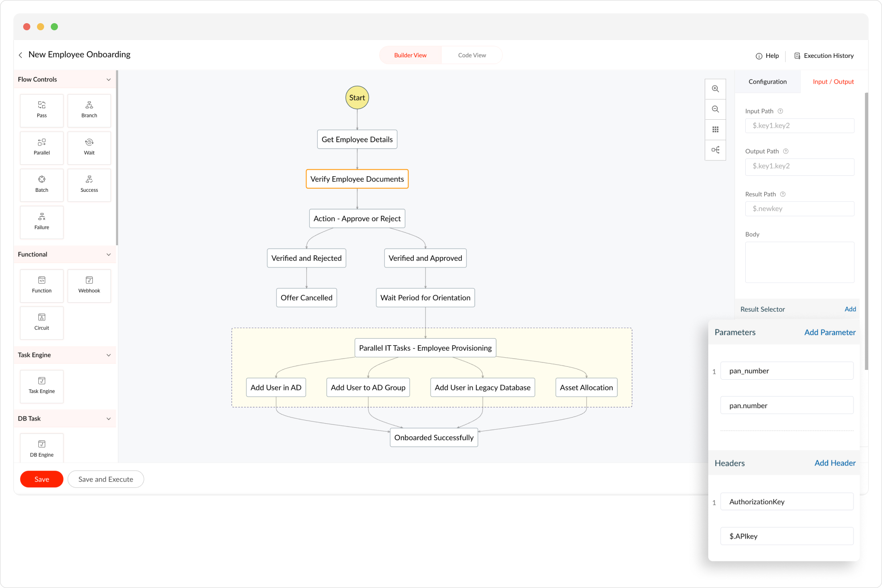The image size is (882, 588).
Task: Click the zoom out magnifier icon
Action: tap(715, 109)
